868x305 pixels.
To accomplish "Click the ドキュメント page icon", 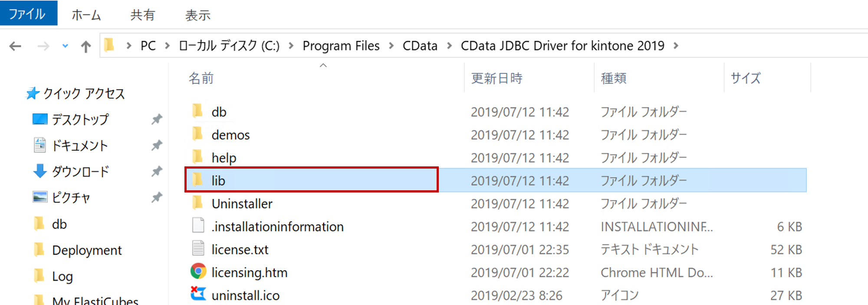I will (39, 145).
